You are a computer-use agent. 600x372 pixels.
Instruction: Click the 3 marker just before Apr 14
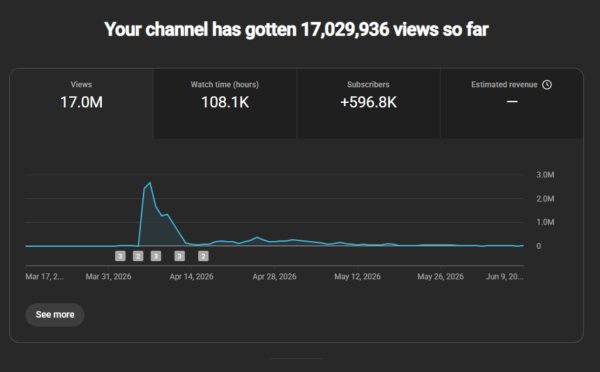179,256
